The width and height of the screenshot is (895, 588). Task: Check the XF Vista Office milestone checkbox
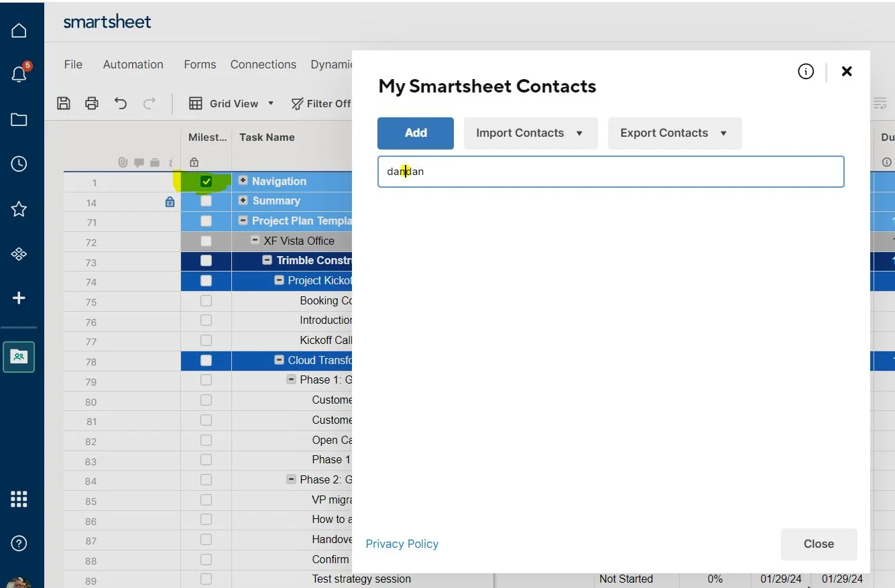(206, 241)
